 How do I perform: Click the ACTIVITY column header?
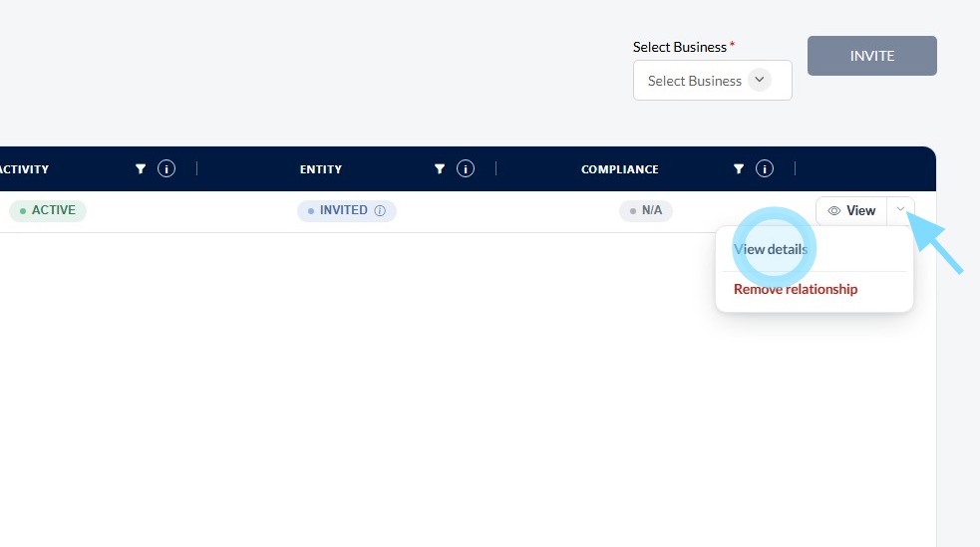pyautogui.click(x=24, y=169)
